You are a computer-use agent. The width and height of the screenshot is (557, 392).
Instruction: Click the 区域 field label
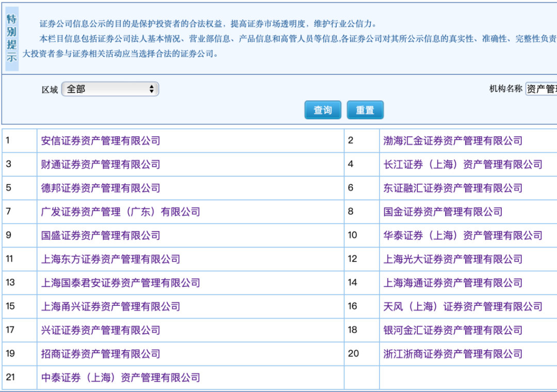coord(50,90)
